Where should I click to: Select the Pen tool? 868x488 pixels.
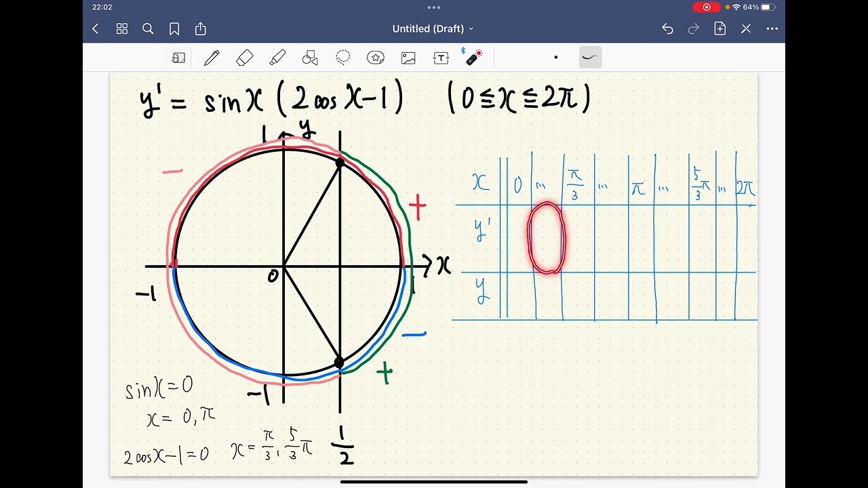point(212,58)
